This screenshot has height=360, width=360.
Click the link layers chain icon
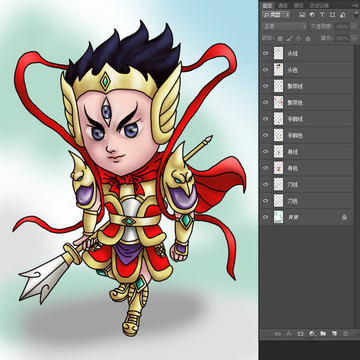[x=277, y=334]
